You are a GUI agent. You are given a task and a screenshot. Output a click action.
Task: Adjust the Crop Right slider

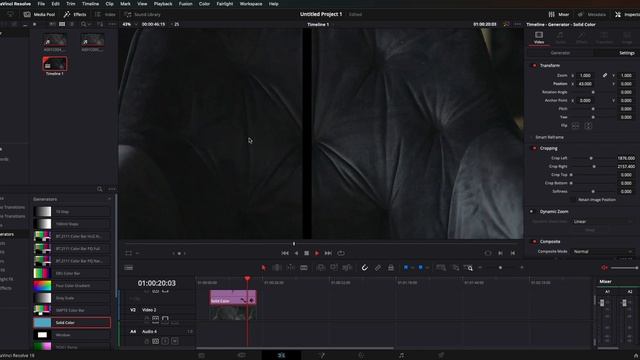tap(593, 167)
